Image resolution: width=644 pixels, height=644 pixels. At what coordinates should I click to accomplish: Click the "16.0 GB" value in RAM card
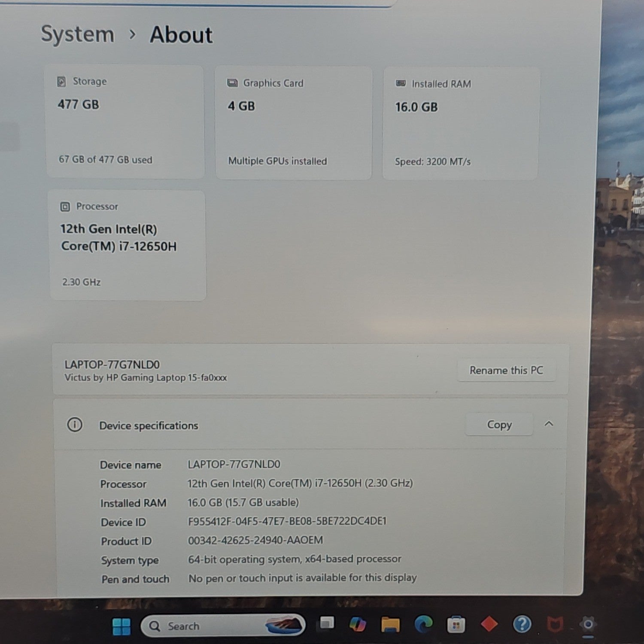coord(416,107)
